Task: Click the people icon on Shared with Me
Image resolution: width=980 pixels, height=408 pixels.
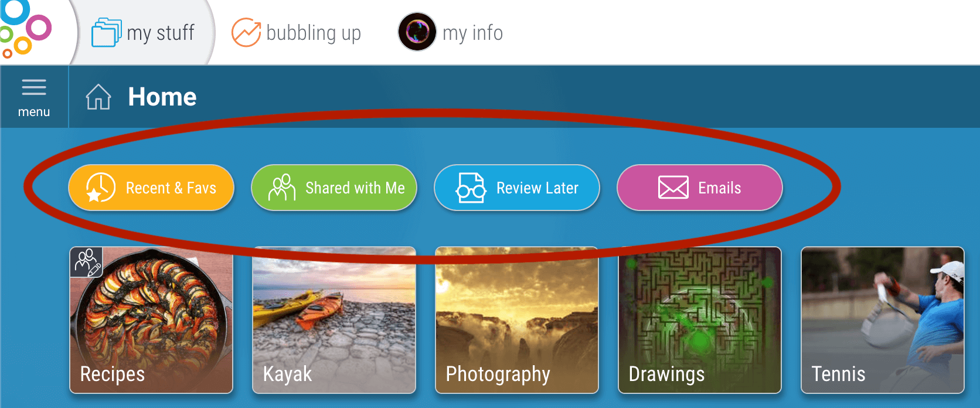Action: pos(282,188)
